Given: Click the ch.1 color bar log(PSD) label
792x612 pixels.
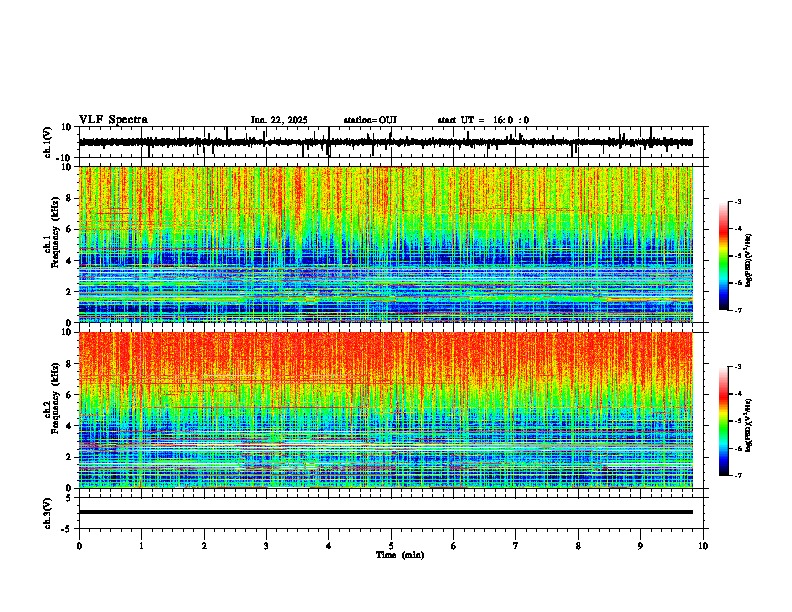Looking at the screenshot, I should click(x=749, y=260).
